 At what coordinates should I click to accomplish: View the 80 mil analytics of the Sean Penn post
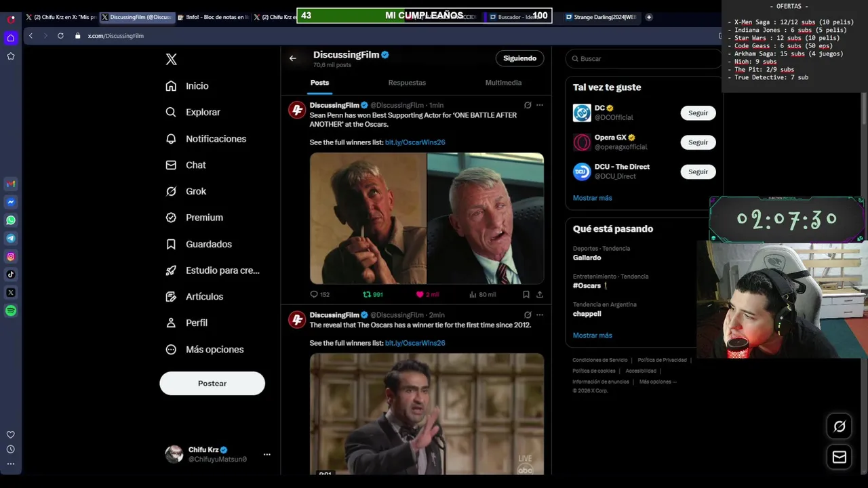click(482, 294)
